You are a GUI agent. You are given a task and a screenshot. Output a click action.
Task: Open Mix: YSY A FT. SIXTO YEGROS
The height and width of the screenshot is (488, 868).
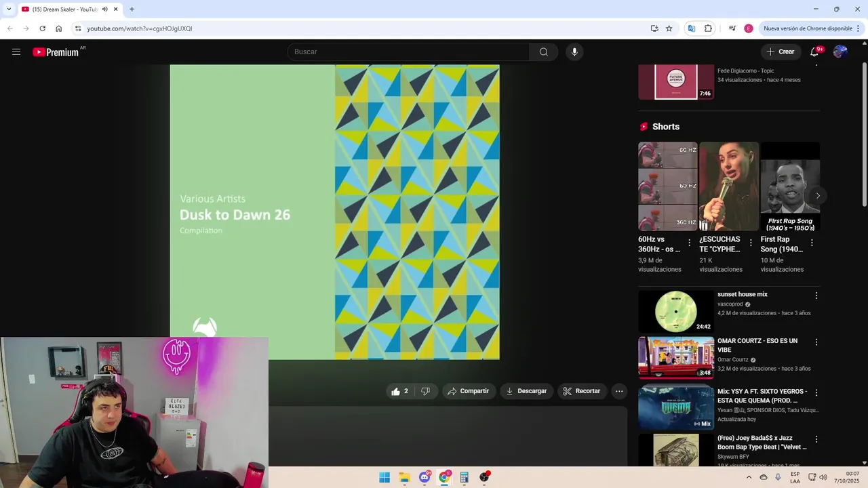pos(762,396)
